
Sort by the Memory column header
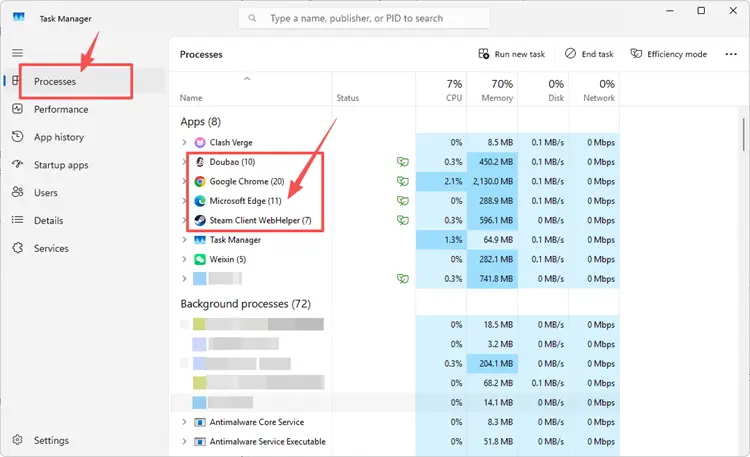[492, 89]
